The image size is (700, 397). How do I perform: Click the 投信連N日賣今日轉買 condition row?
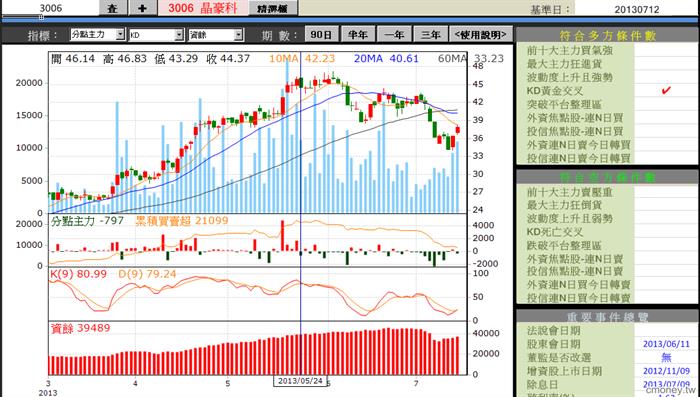(608, 158)
